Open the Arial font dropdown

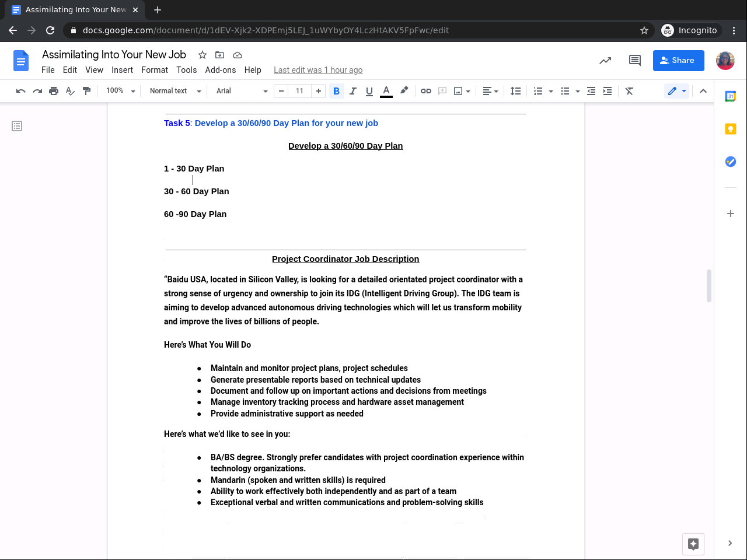tap(242, 91)
